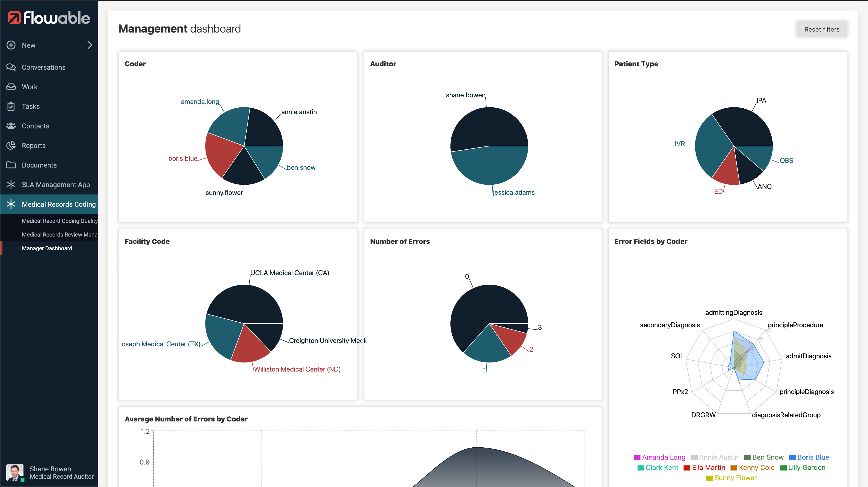Image resolution: width=868 pixels, height=487 pixels.
Task: Click the SLA Management App asterisk icon
Action: point(11,184)
